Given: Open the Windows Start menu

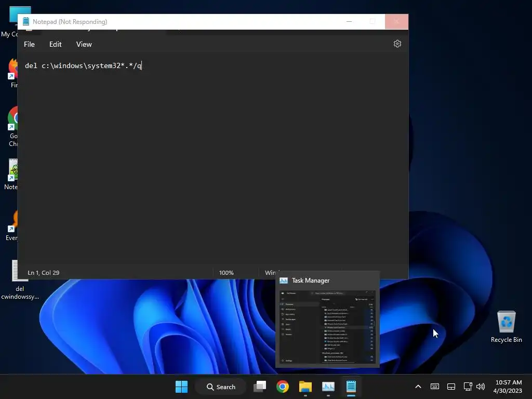Looking at the screenshot, I should click(181, 387).
